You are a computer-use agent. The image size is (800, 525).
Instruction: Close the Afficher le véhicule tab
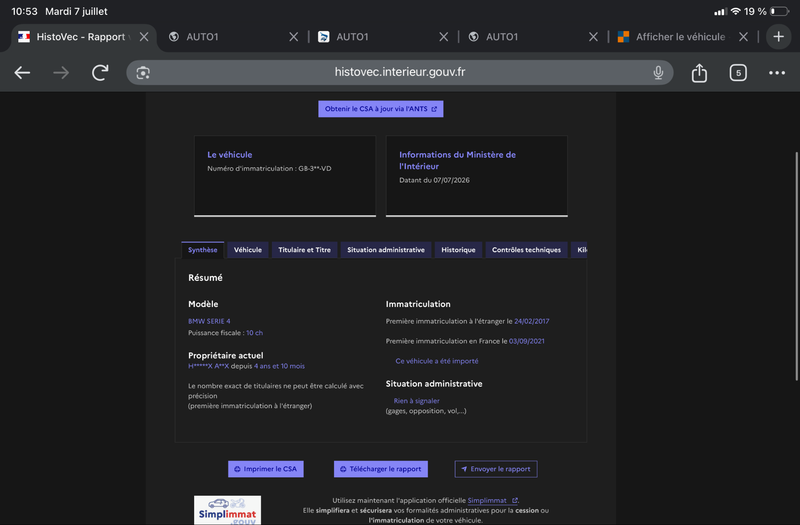[743, 37]
